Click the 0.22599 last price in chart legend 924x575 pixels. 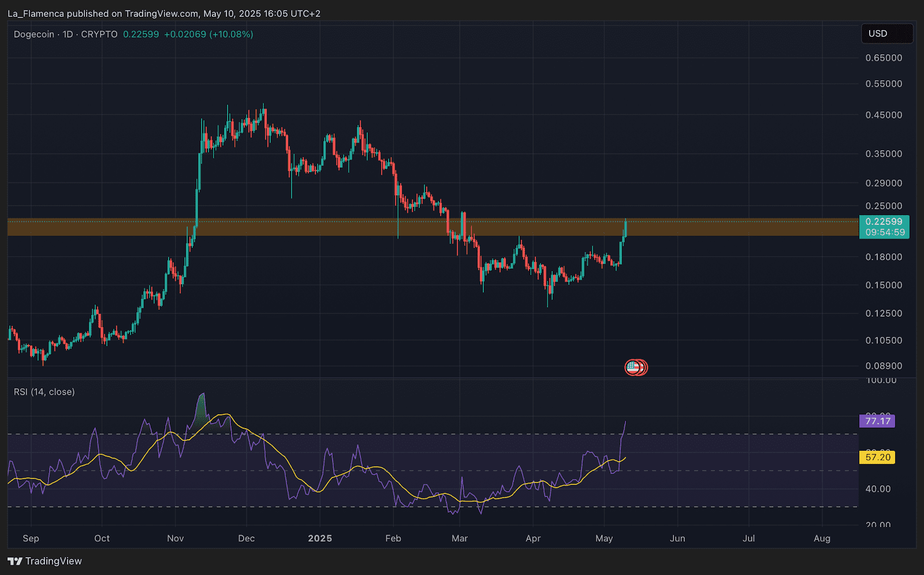141,34
